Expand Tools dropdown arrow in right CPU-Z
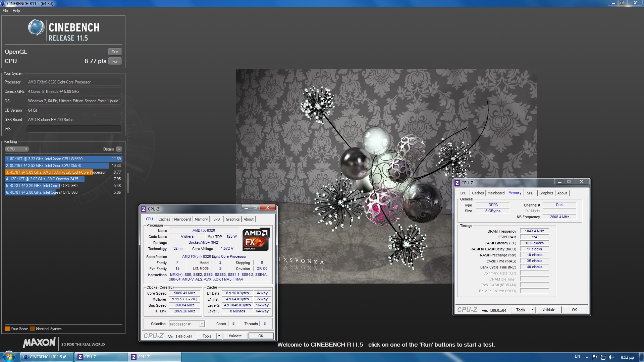644x362 pixels. 533,310
